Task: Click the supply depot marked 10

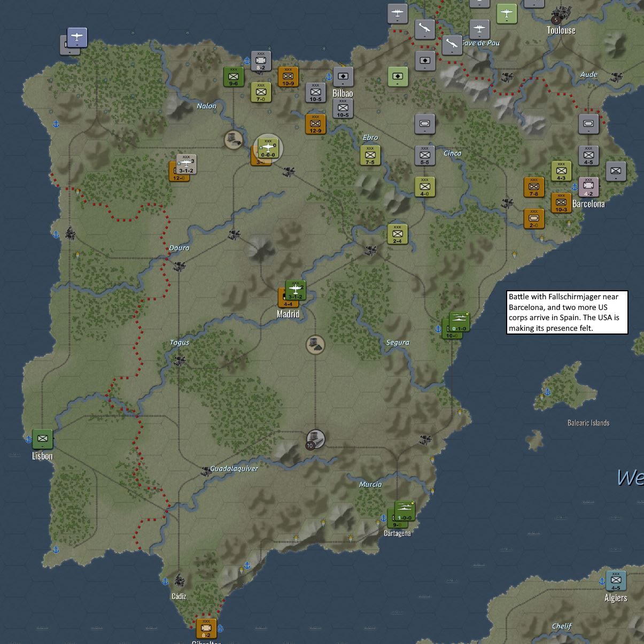Action: (x=315, y=439)
